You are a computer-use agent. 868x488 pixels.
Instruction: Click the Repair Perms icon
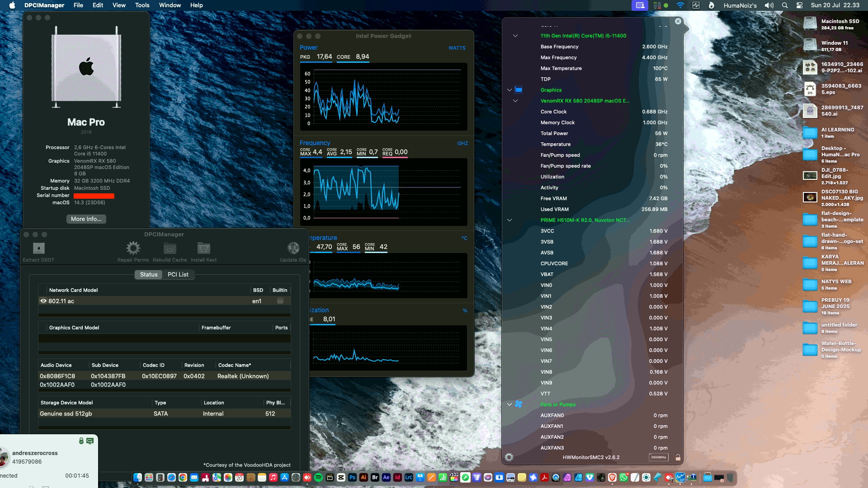132,249
